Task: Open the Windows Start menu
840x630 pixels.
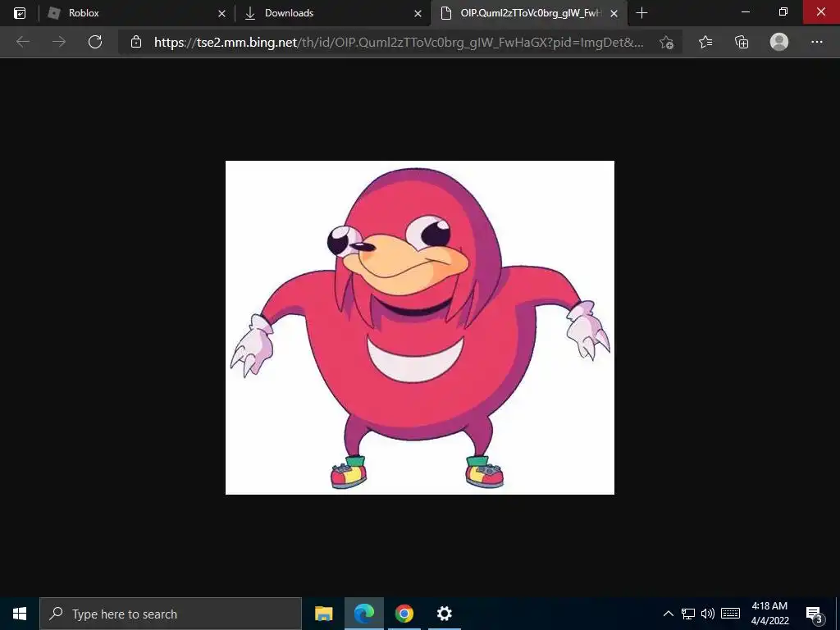Action: [20, 614]
